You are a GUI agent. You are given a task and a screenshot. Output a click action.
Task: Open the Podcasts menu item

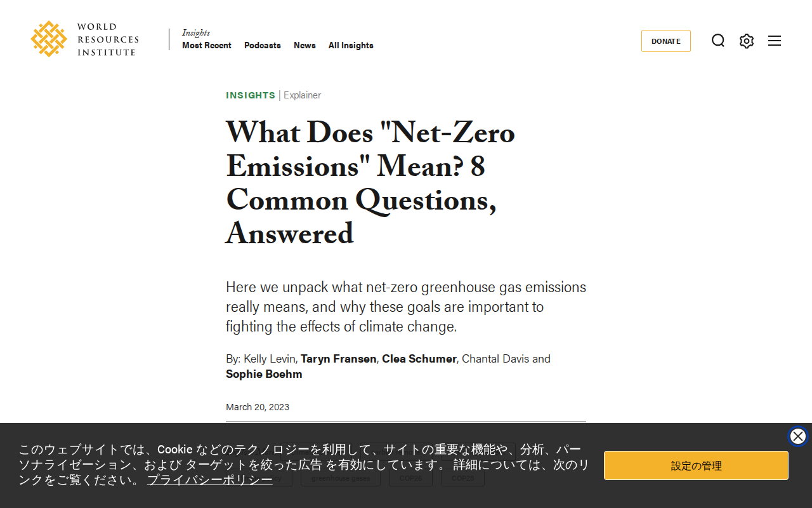tap(263, 45)
